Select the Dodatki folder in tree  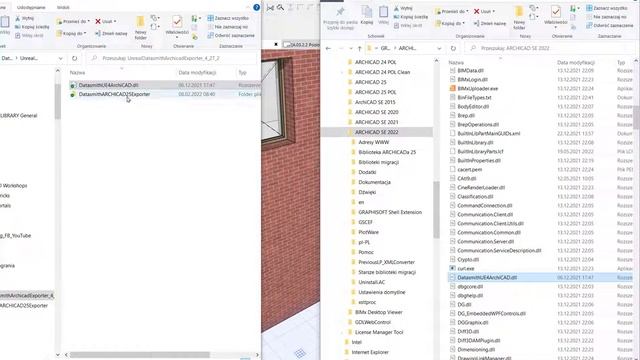click(367, 172)
